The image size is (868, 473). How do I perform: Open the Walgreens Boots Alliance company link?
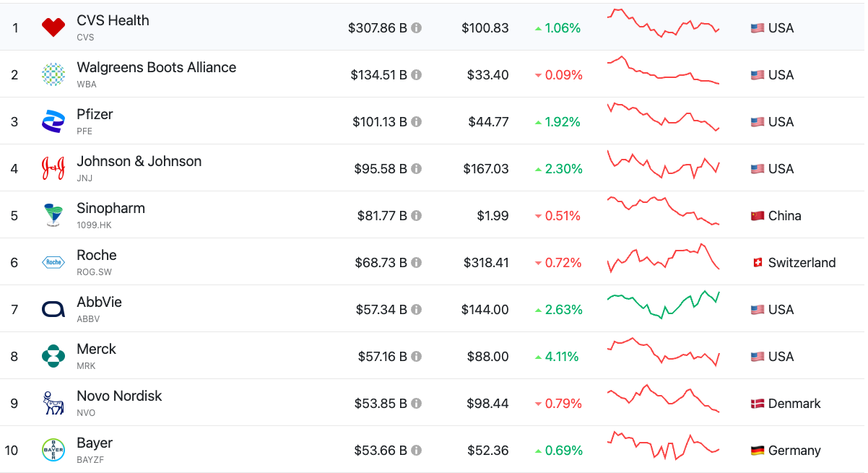(156, 67)
